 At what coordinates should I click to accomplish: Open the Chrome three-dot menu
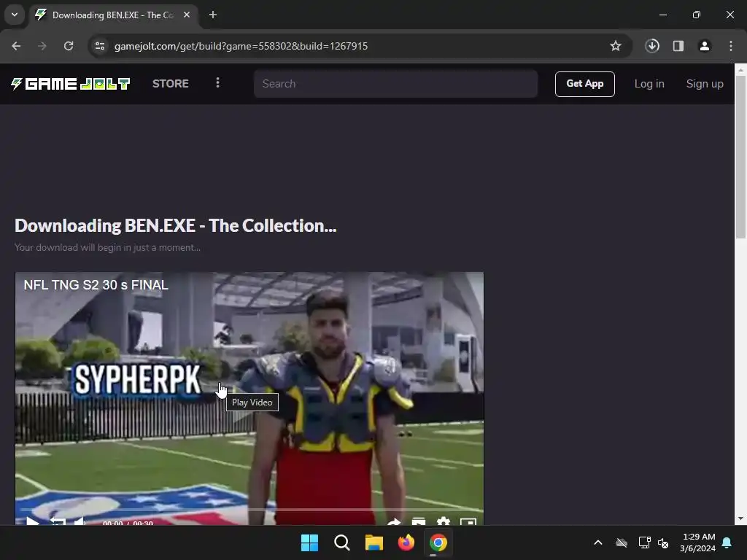731,46
